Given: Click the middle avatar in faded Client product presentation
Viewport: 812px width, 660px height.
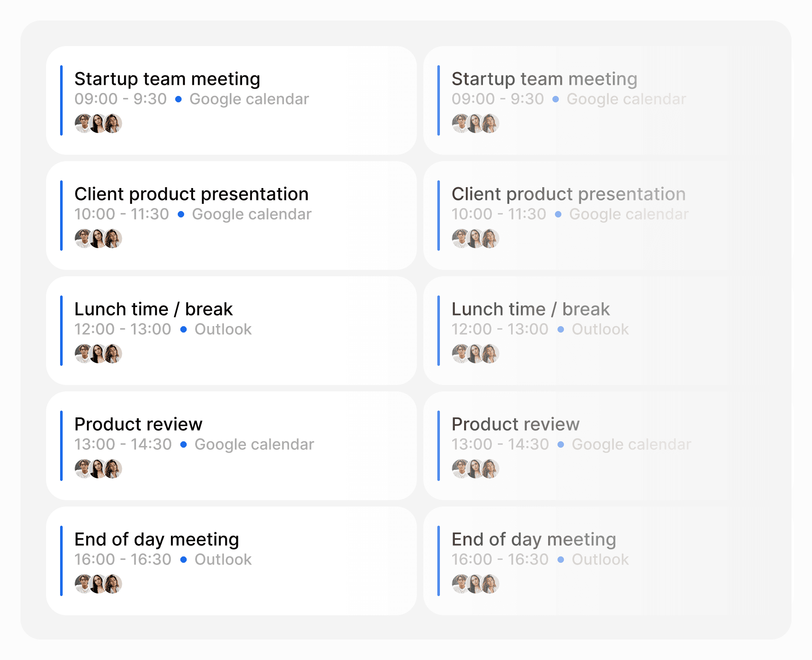Looking at the screenshot, I should pos(476,239).
